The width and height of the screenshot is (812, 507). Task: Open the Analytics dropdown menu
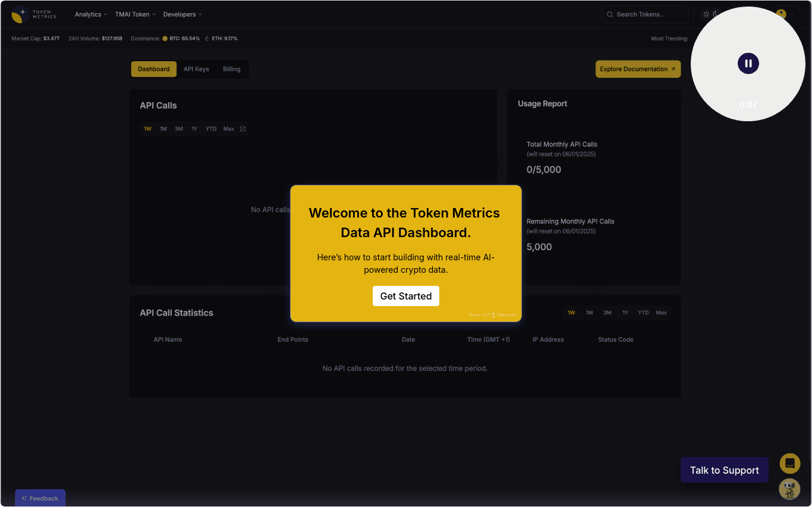point(91,14)
